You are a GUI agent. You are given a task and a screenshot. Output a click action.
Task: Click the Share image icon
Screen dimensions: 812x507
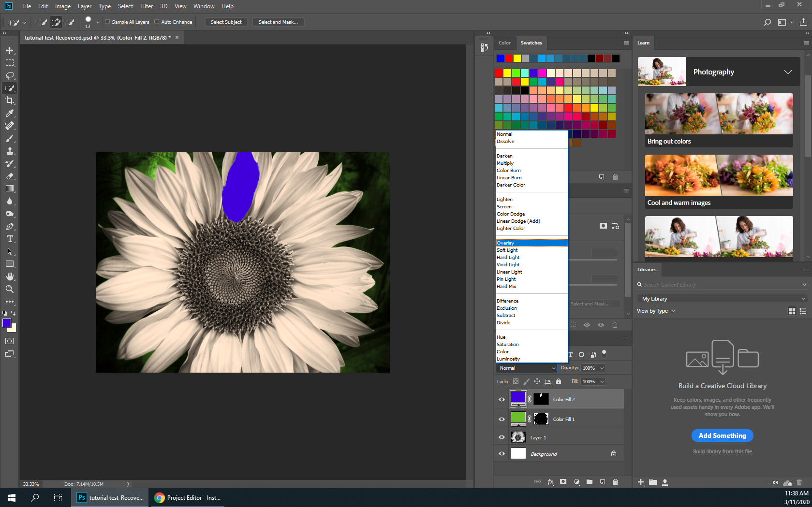coord(803,22)
